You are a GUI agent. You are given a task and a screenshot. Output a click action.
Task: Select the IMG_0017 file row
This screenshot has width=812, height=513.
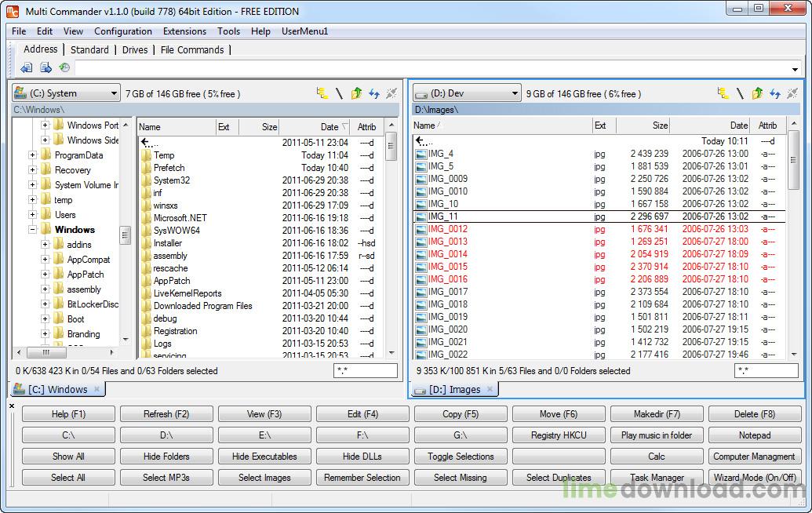(599, 292)
